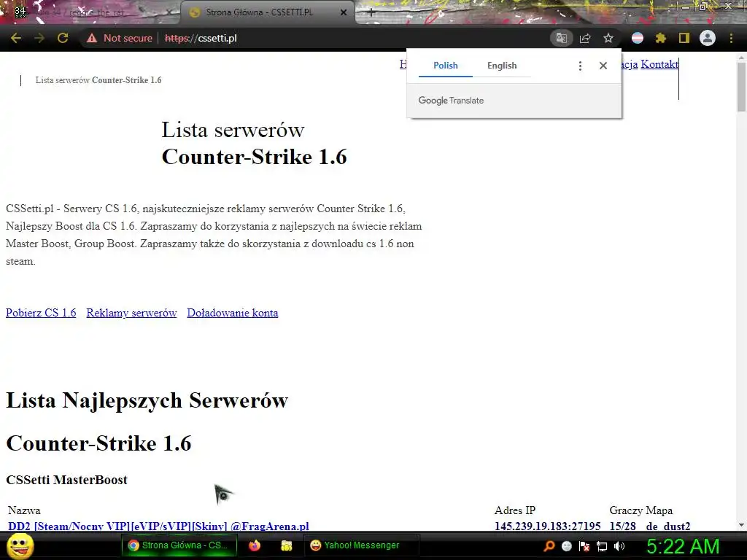Select the Strona Główna Chrome taskbar button
Viewport: 747px width, 560px height.
pos(179,545)
